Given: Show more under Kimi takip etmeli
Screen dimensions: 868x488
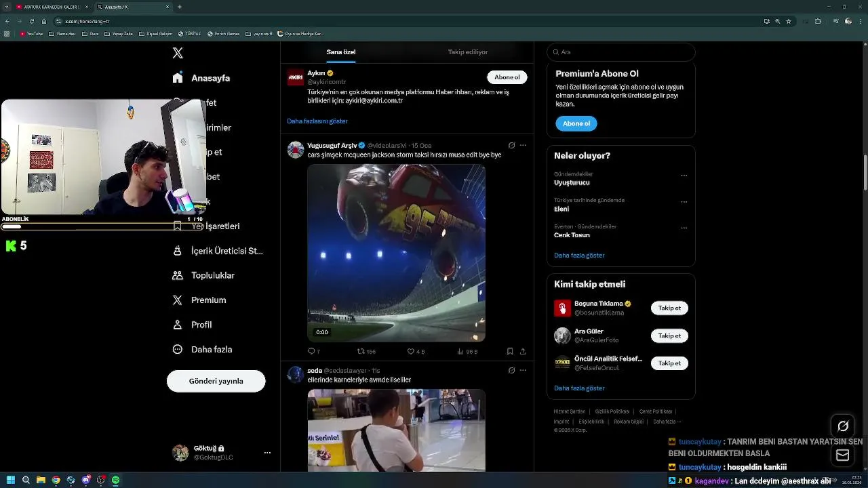Looking at the screenshot, I should tap(579, 388).
